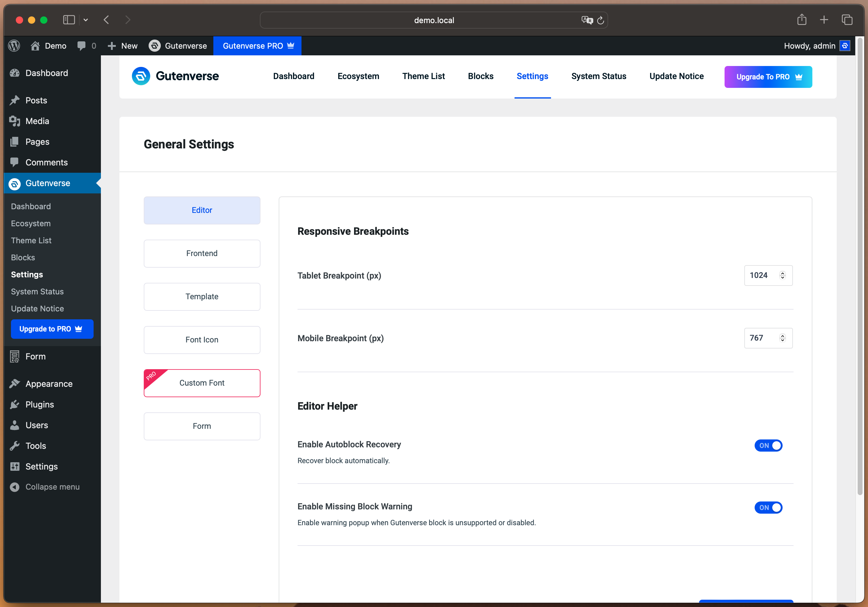Expand Safari sidebar dropdown chevron
868x607 pixels.
tap(86, 20)
